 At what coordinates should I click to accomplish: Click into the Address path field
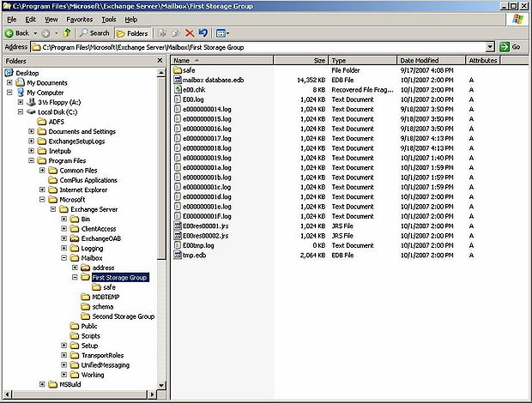[258, 47]
